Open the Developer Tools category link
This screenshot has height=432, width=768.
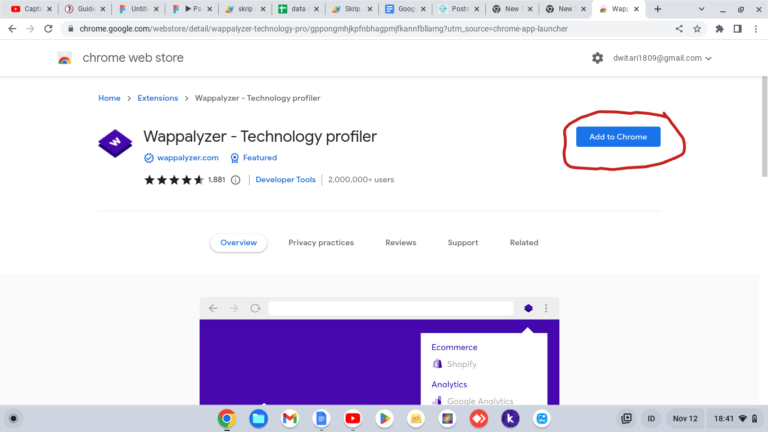(286, 180)
